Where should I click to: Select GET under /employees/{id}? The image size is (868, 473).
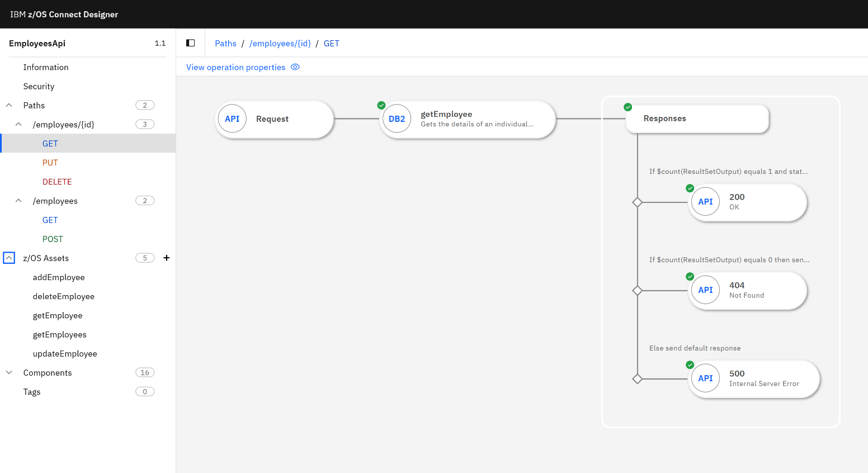coord(88,143)
